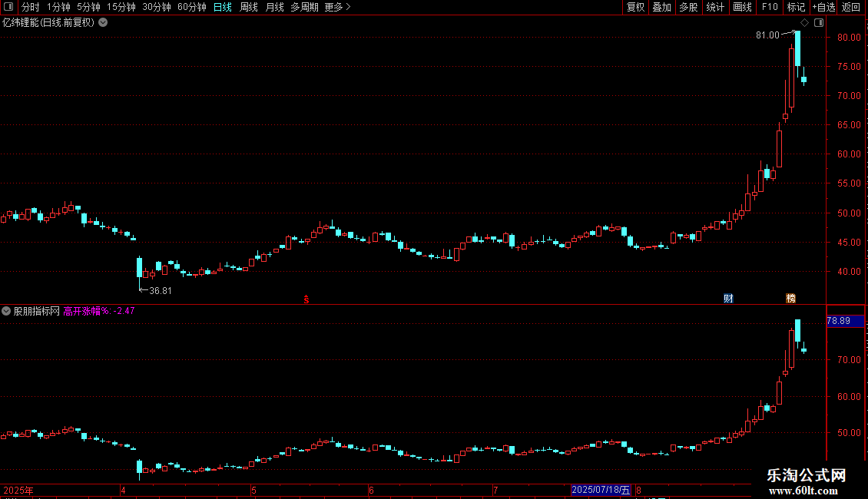This screenshot has width=868, height=499.
Task: Click the diamond icon in main chart
Action: coord(805,23)
